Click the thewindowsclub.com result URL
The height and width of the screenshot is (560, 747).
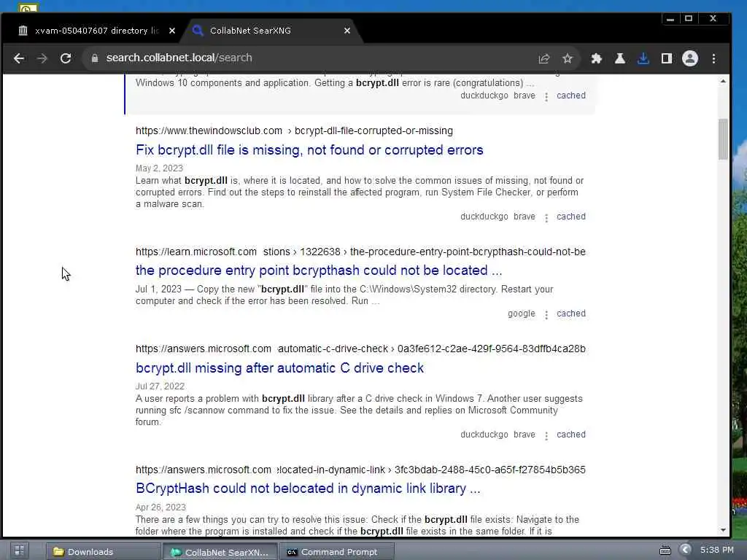pyautogui.click(x=294, y=131)
